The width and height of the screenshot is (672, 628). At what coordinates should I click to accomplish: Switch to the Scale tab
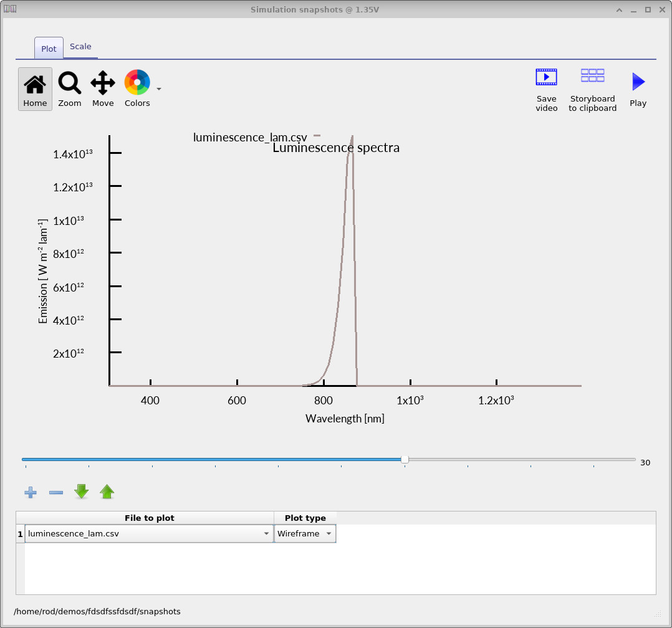click(x=80, y=46)
